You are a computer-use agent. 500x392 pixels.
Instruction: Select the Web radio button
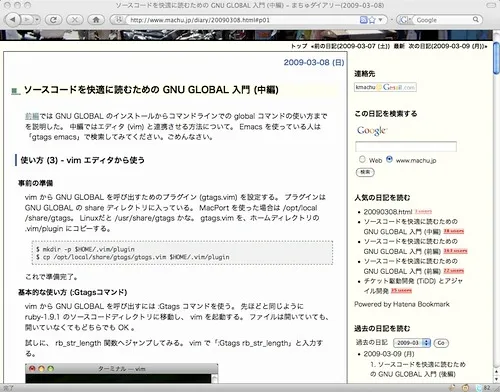(362, 159)
